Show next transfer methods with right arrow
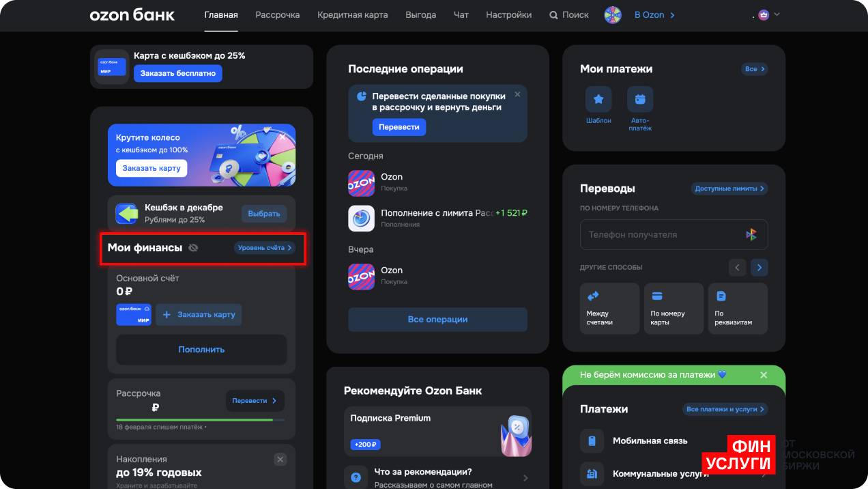The width and height of the screenshot is (868, 489). [759, 267]
